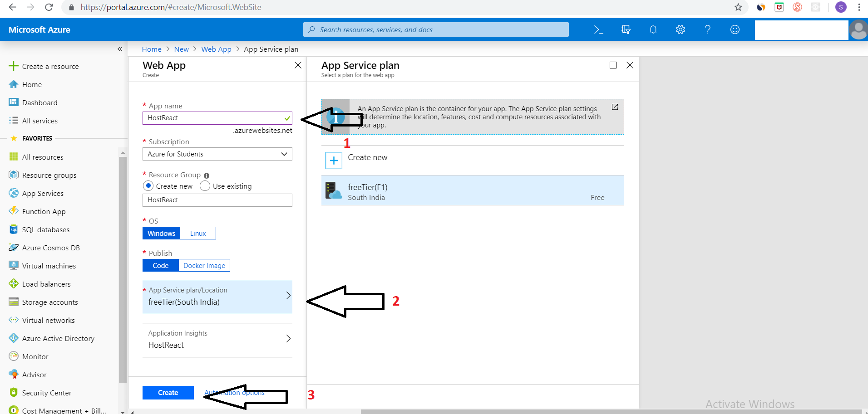The width and height of the screenshot is (868, 414).
Task: Open Security Center from the sidebar
Action: point(47,392)
